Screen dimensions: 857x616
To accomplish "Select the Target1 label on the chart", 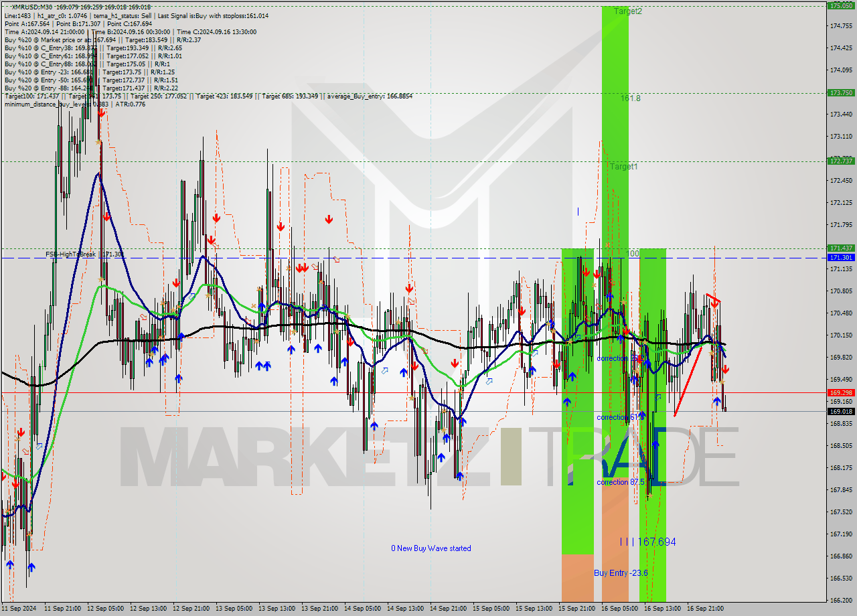I will (623, 166).
